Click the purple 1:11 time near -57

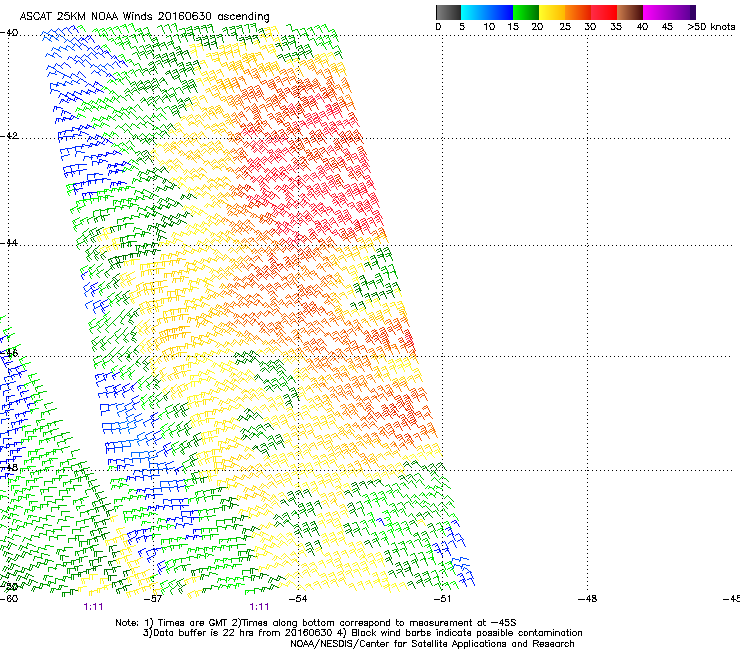point(93,607)
